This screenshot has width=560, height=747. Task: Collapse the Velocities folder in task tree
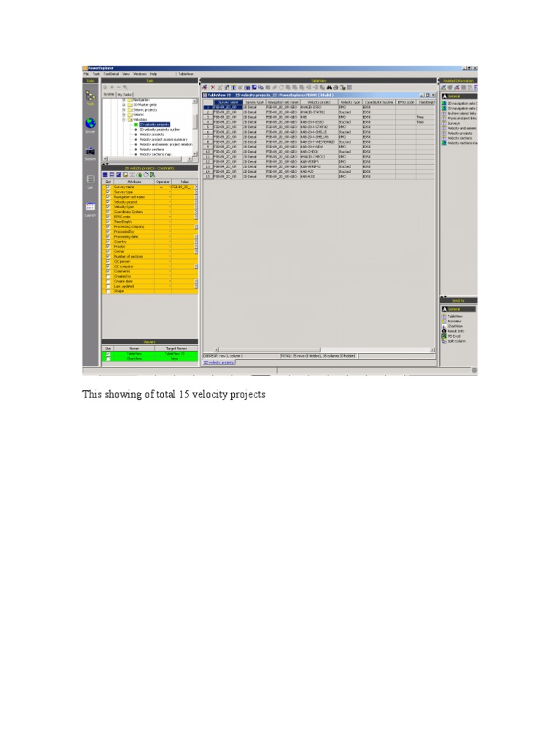click(x=124, y=120)
